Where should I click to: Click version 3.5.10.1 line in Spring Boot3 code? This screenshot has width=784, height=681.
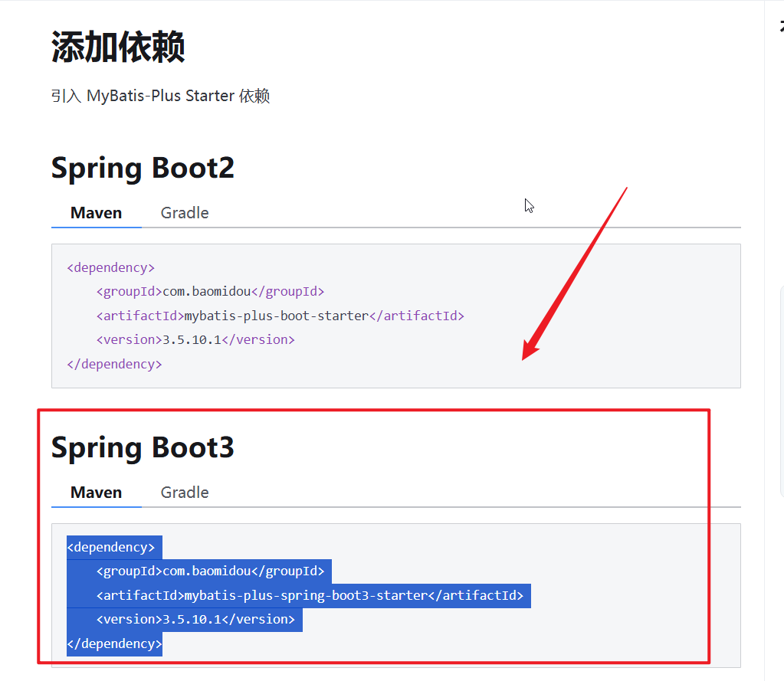[195, 620]
